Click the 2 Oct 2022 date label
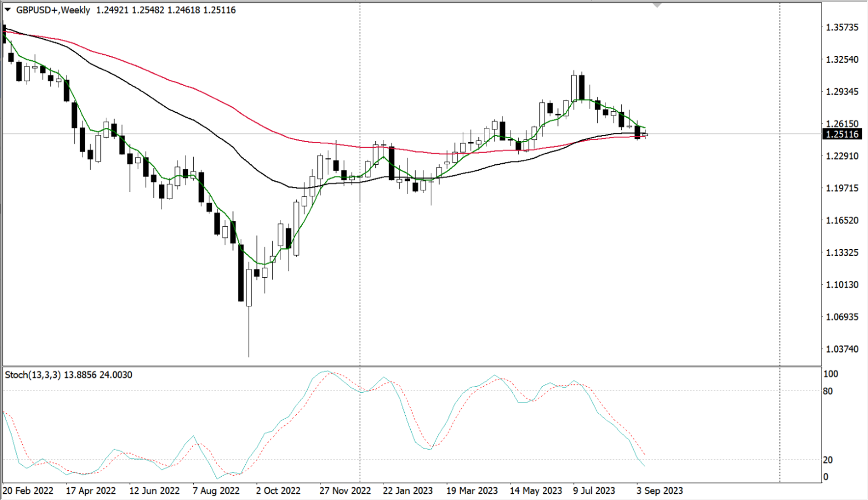The width and height of the screenshot is (868, 500). [x=278, y=491]
